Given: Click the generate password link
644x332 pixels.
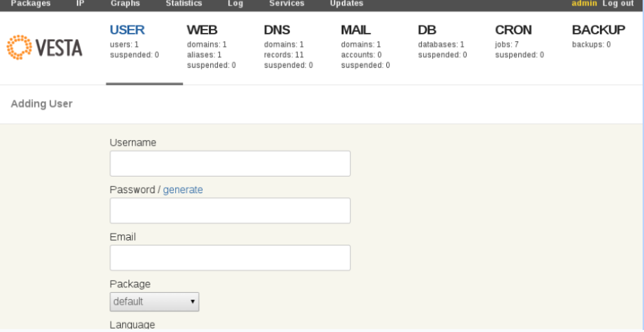Looking at the screenshot, I should coord(183,190).
